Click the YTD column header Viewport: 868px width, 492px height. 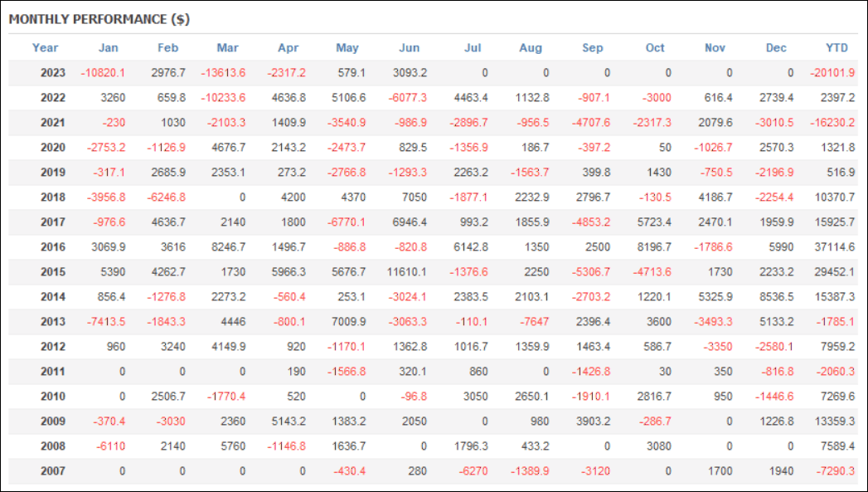(x=836, y=47)
